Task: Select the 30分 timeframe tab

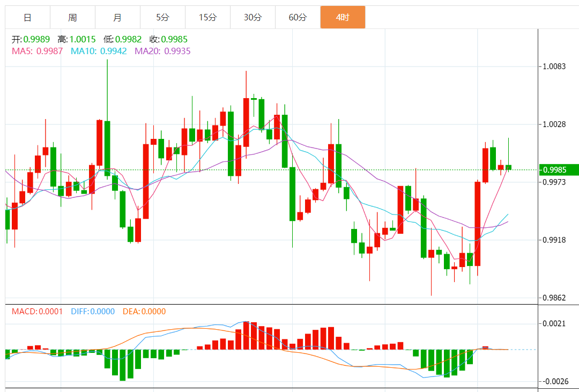Action: (x=253, y=17)
